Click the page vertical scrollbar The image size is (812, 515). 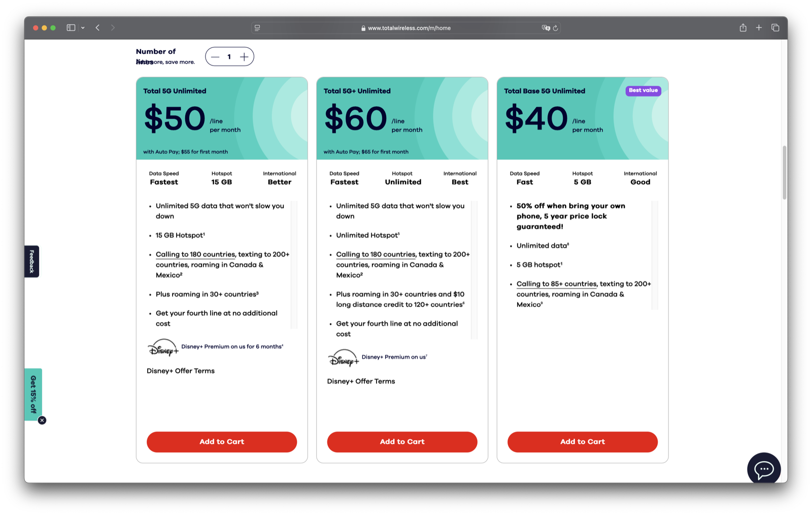pyautogui.click(x=785, y=173)
